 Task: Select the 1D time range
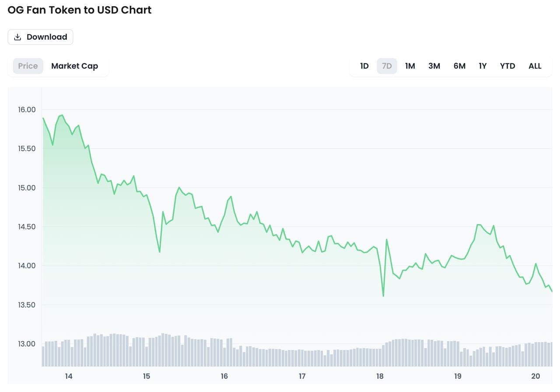[364, 66]
